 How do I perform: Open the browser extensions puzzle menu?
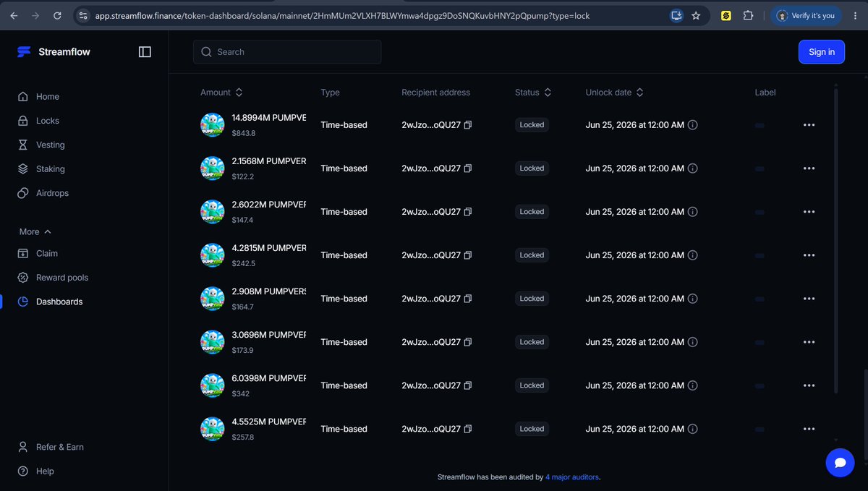(x=749, y=15)
